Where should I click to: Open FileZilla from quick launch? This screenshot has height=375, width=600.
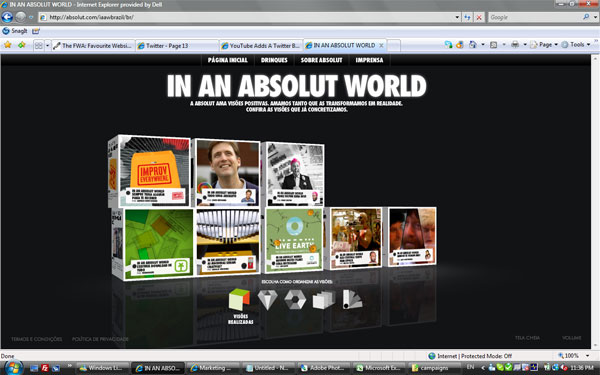pyautogui.click(x=45, y=368)
